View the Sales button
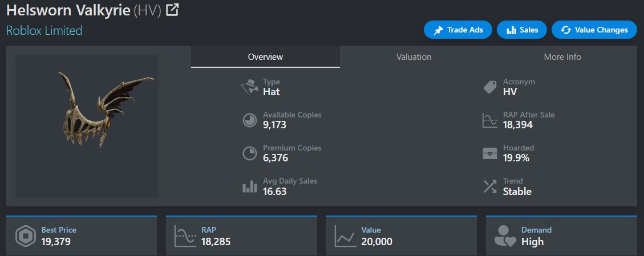 521,30
